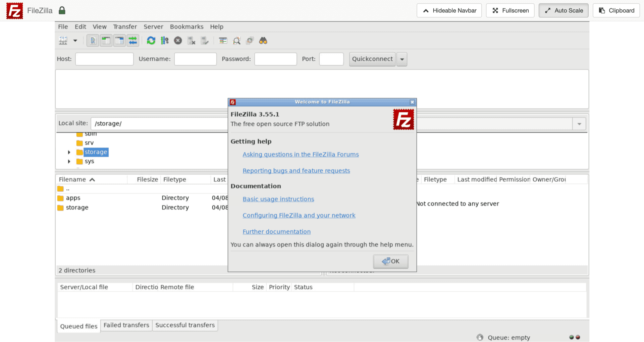The width and height of the screenshot is (644, 342).
Task: Select the sys folder in tree
Action: tap(89, 161)
